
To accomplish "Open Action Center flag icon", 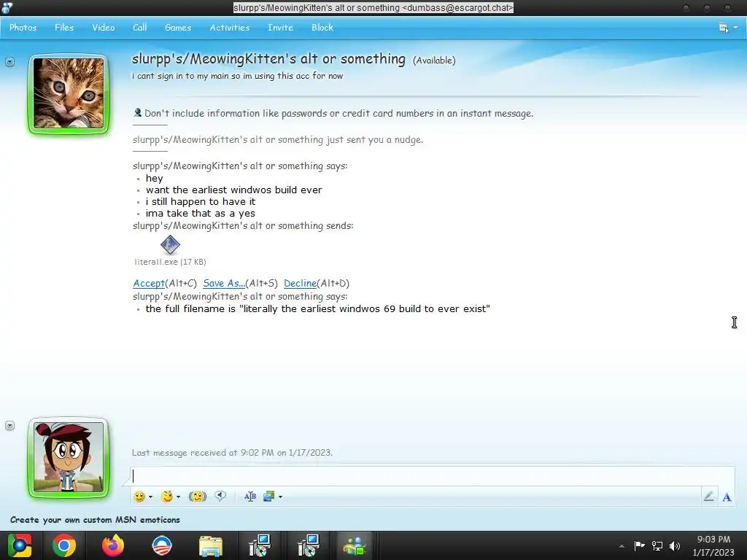I will tap(639, 545).
